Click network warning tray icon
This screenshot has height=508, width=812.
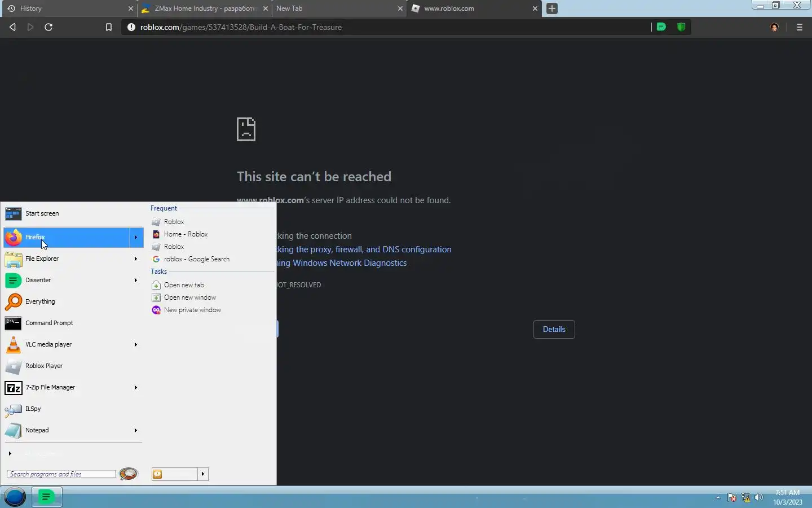click(x=745, y=497)
